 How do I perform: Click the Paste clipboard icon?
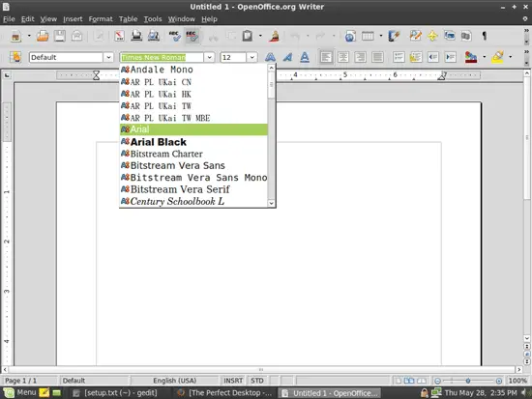coord(248,36)
